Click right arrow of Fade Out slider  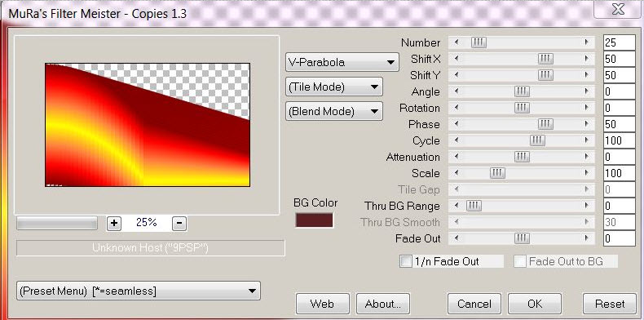tap(587, 238)
